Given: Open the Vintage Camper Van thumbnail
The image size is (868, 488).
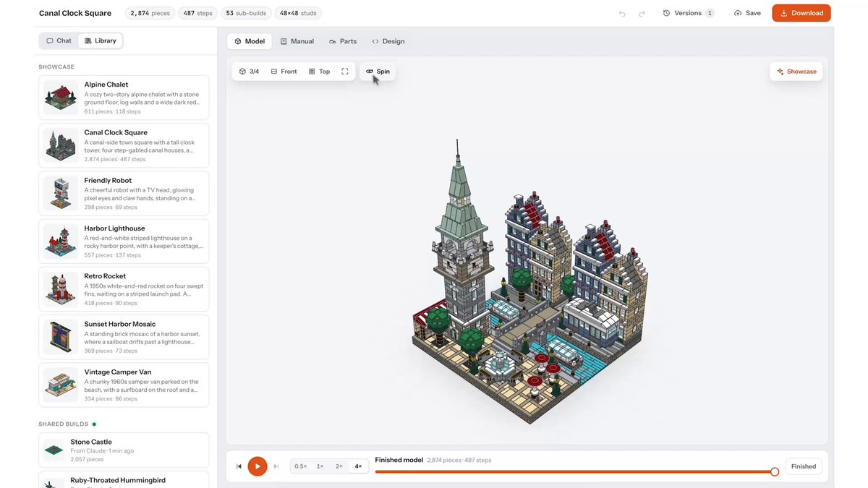Looking at the screenshot, I should pyautogui.click(x=61, y=385).
